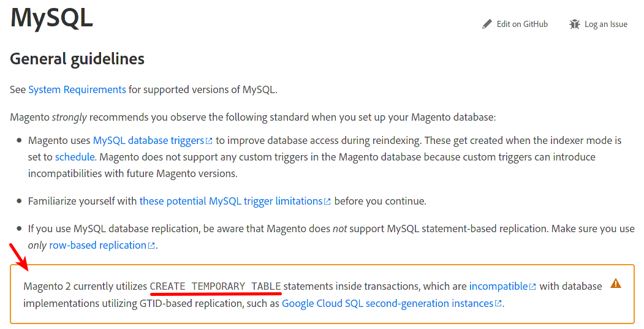The width and height of the screenshot is (644, 329).
Task: Follow the row-based replication link
Action: coord(97,245)
